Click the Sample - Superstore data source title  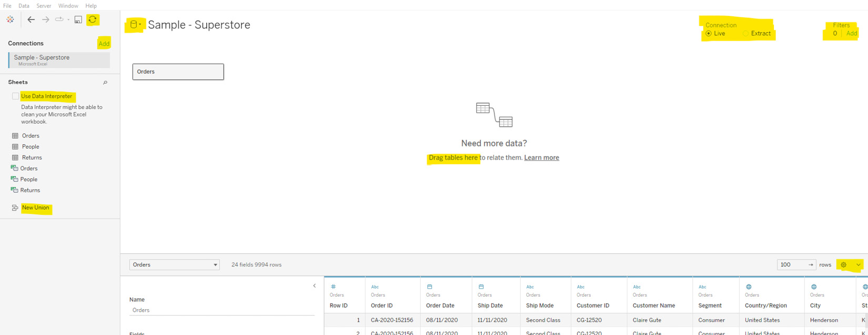point(199,25)
